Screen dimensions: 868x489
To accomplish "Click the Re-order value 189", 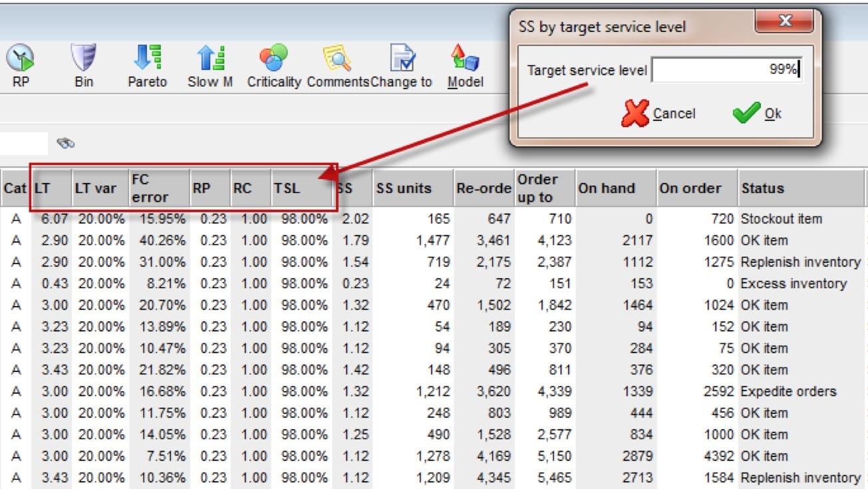I will point(498,327).
